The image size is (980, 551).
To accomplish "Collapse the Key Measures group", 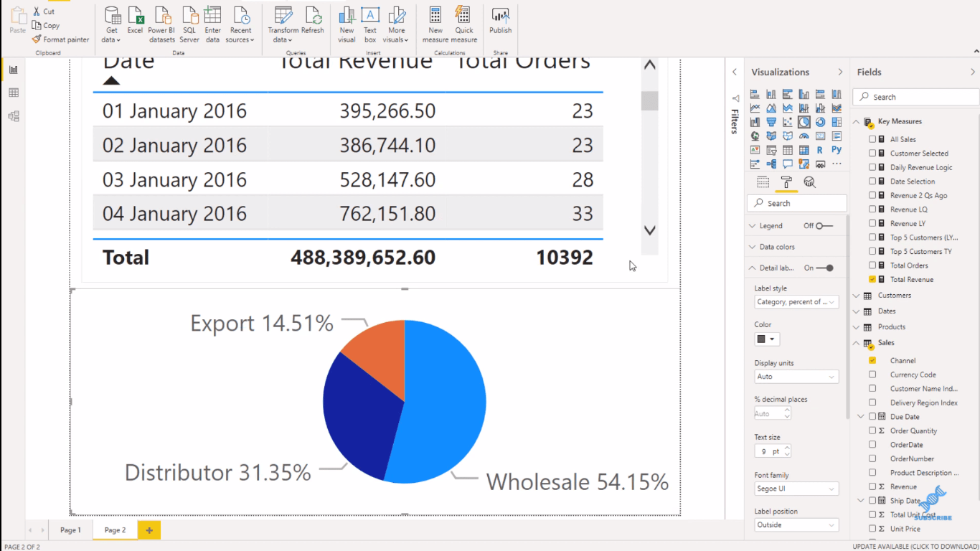I will click(x=857, y=122).
